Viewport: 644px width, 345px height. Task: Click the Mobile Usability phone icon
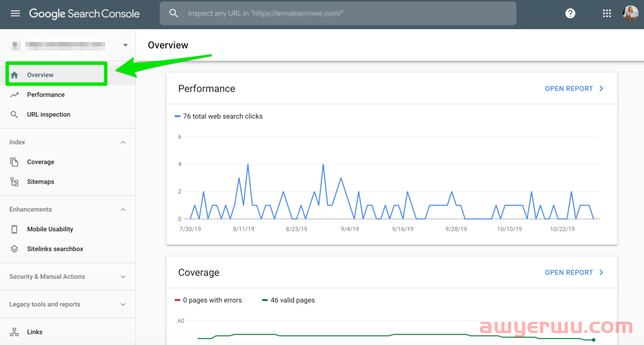[x=14, y=229]
